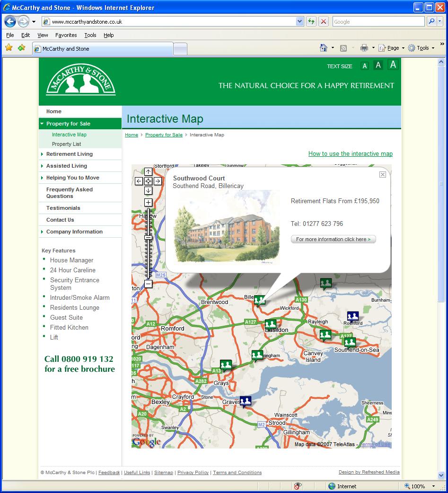Open the Edit menu

click(x=26, y=35)
